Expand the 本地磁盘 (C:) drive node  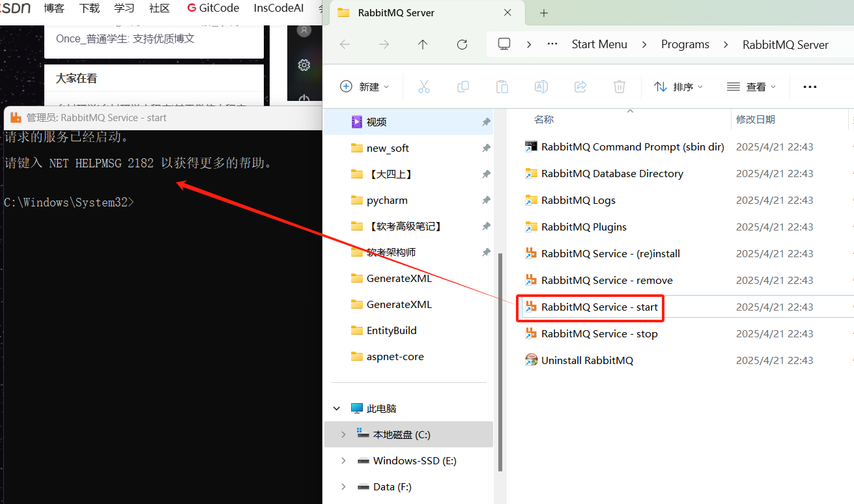click(x=343, y=434)
